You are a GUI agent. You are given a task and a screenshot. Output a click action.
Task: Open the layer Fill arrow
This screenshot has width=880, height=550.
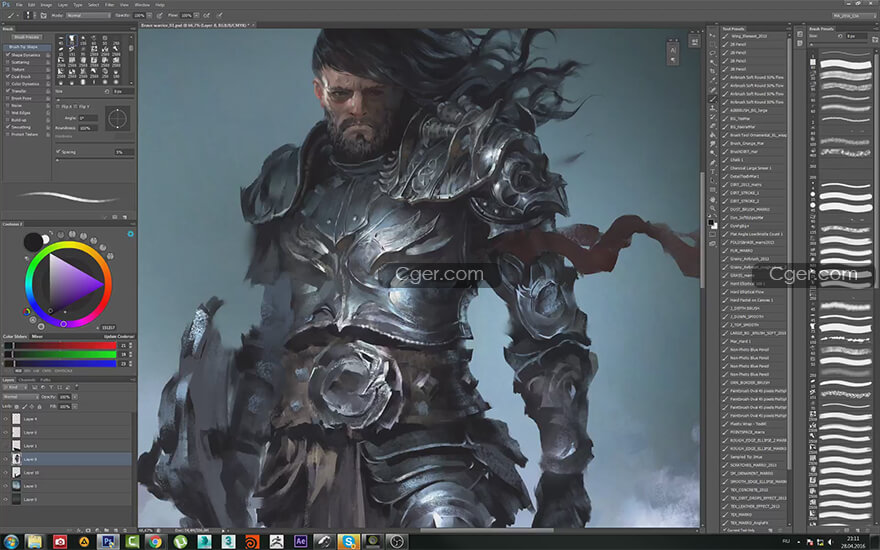[x=75, y=406]
